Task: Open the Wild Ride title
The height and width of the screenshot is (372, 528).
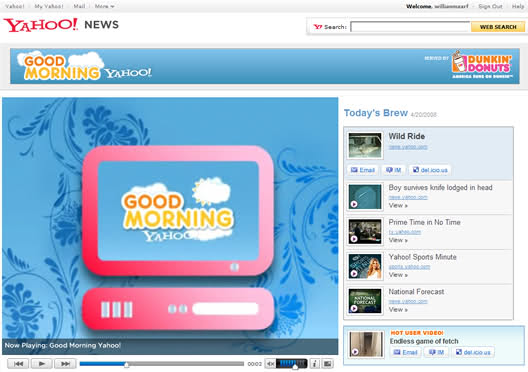Action: pos(406,136)
